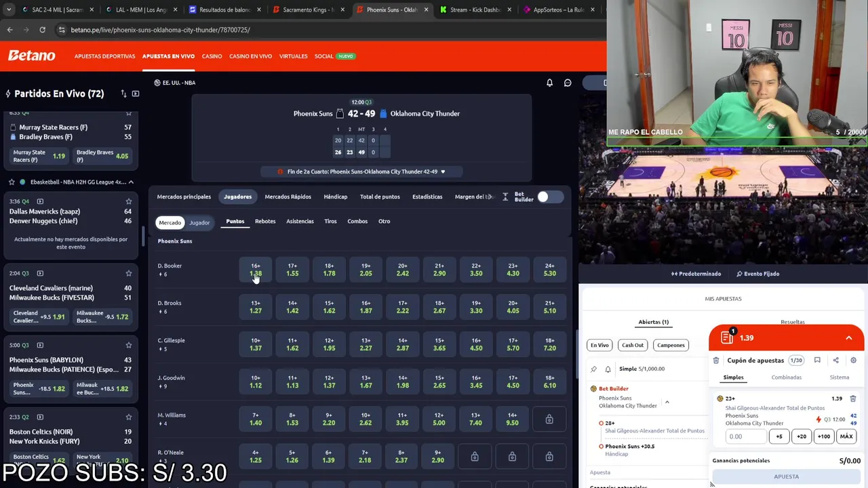The height and width of the screenshot is (488, 868).
Task: Favorite Cleveland Cavaliers vs Milwaukee Bucks match
Action: (x=128, y=273)
